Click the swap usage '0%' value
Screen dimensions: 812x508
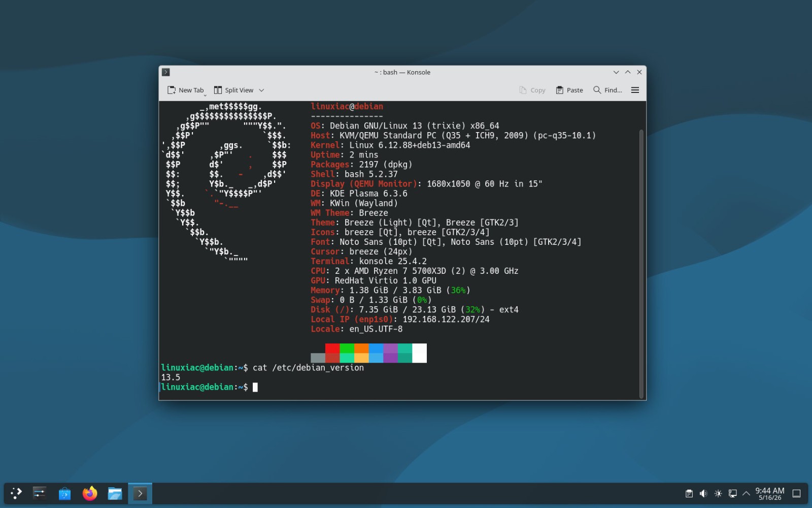point(422,300)
